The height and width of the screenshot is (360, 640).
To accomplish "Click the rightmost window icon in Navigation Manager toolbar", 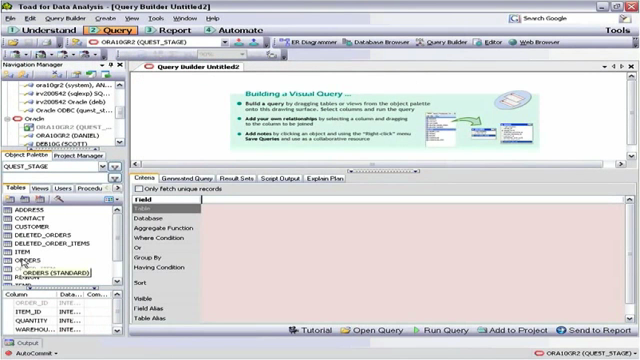I will [106, 74].
